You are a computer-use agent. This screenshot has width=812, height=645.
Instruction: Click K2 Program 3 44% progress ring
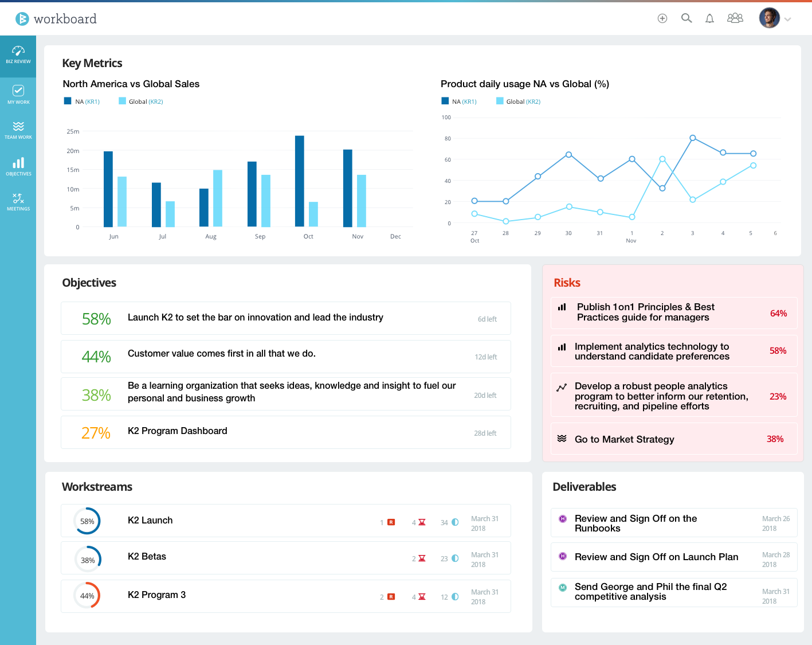(87, 596)
